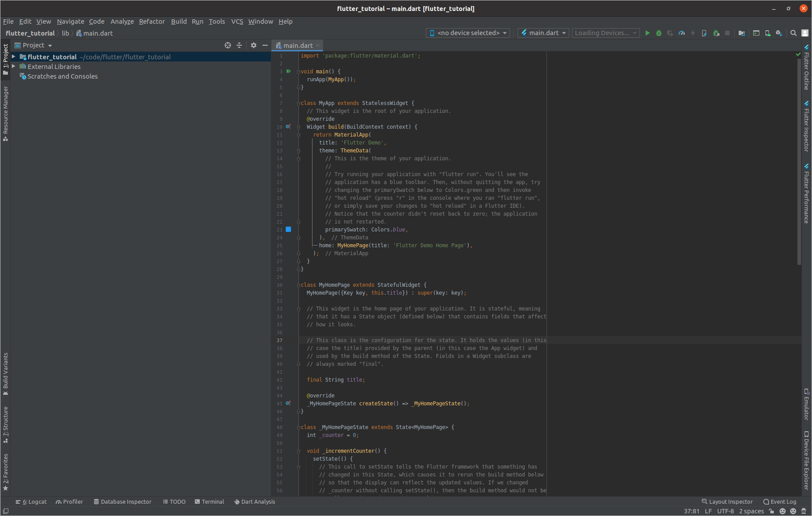Viewport: 812px width, 516px height.
Task: Open the Terminal tool window
Action: tap(209, 502)
